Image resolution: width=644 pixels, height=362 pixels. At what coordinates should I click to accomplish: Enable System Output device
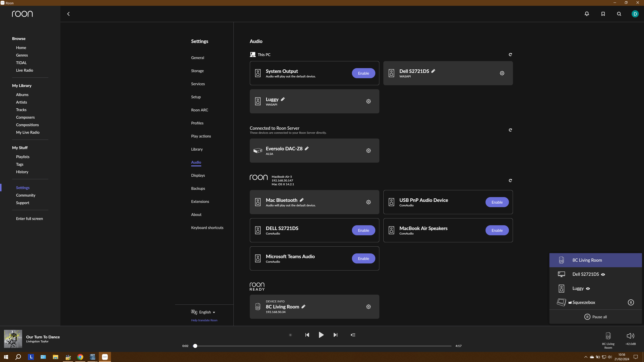(364, 73)
